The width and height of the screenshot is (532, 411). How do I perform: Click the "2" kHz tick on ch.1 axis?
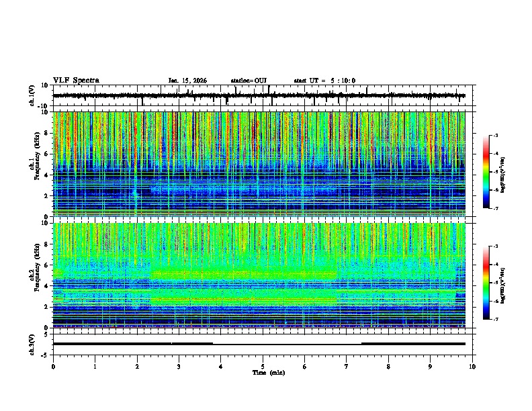46,195
